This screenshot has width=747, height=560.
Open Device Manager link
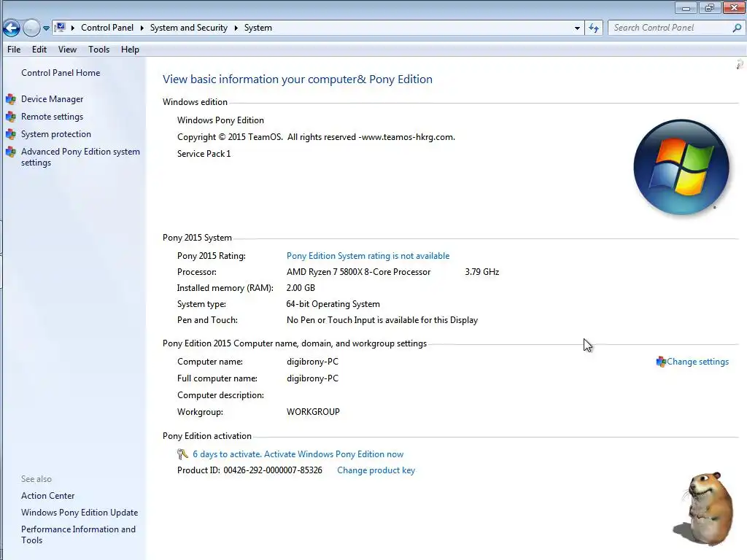pyautogui.click(x=53, y=99)
